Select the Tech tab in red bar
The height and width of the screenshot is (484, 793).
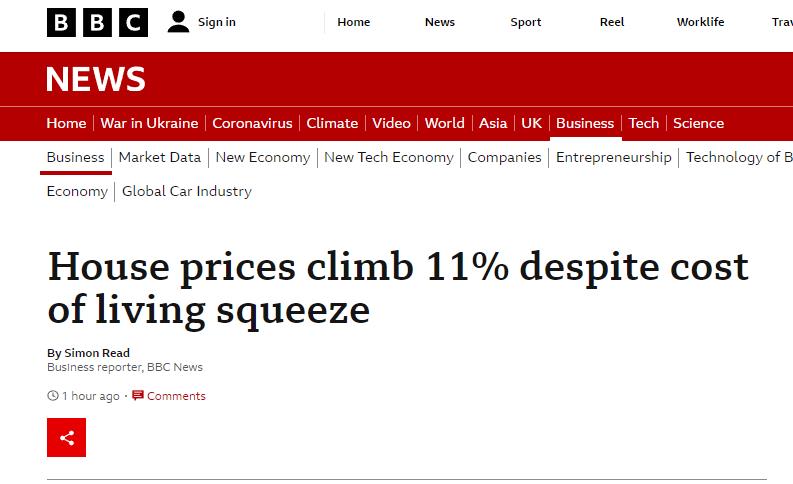click(x=644, y=123)
